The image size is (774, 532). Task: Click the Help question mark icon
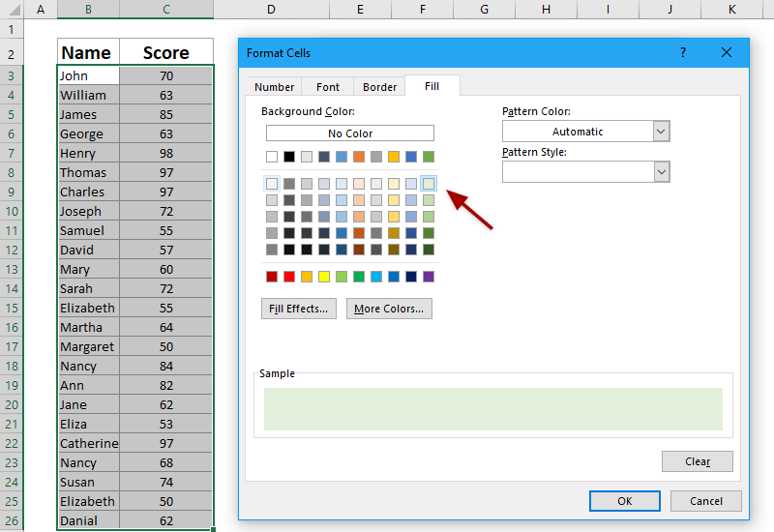(x=683, y=52)
